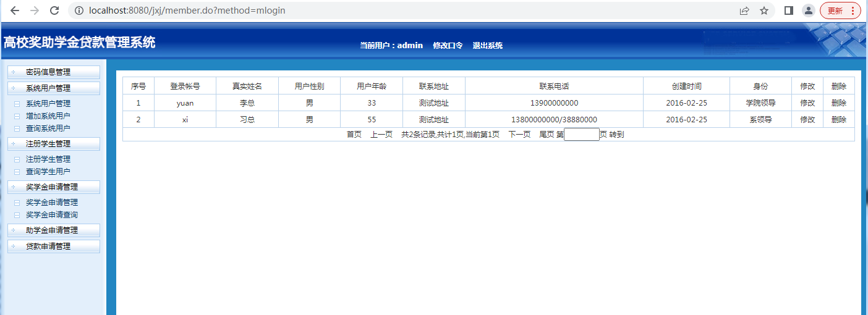Open the Chrome profile avatar
The height and width of the screenshot is (315, 868).
point(808,10)
